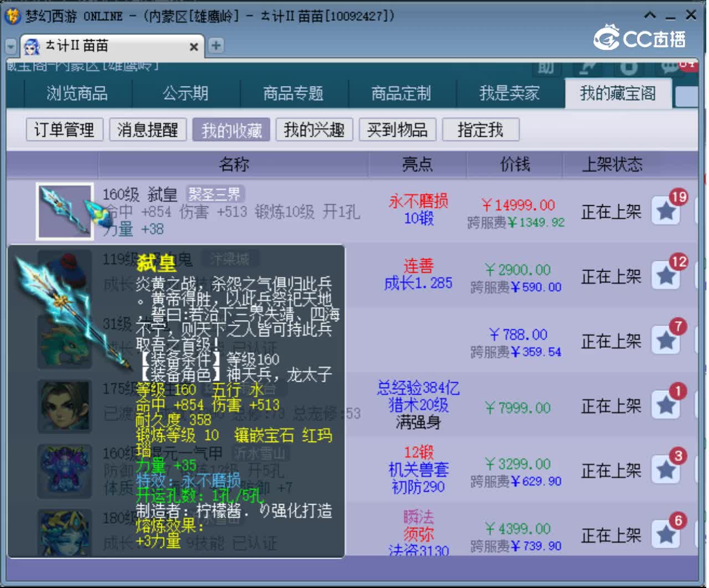The width and height of the screenshot is (709, 588).
Task: Open the 商品专题 tab
Action: tap(294, 93)
